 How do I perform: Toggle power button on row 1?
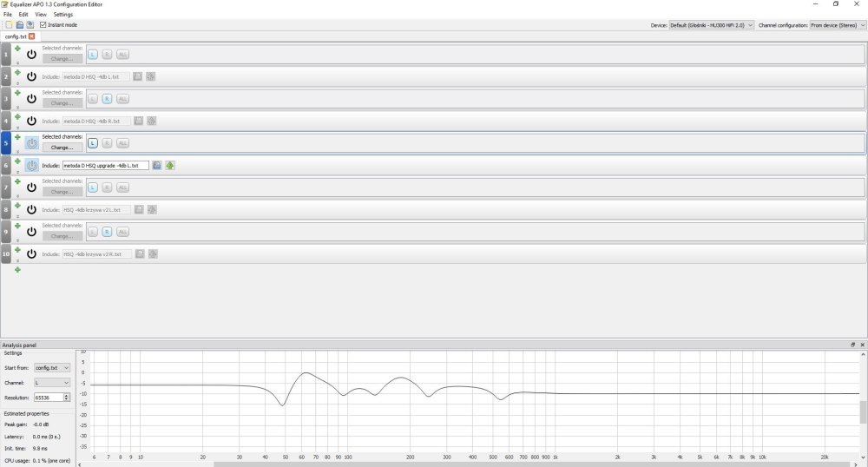31,54
